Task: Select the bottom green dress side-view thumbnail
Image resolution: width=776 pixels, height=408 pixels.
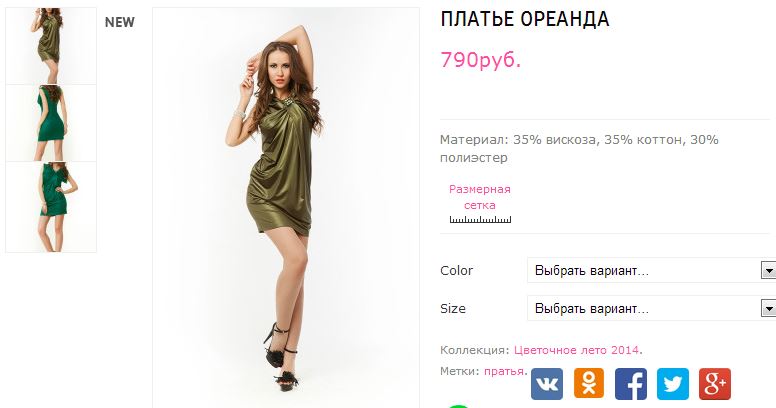Action: 51,207
